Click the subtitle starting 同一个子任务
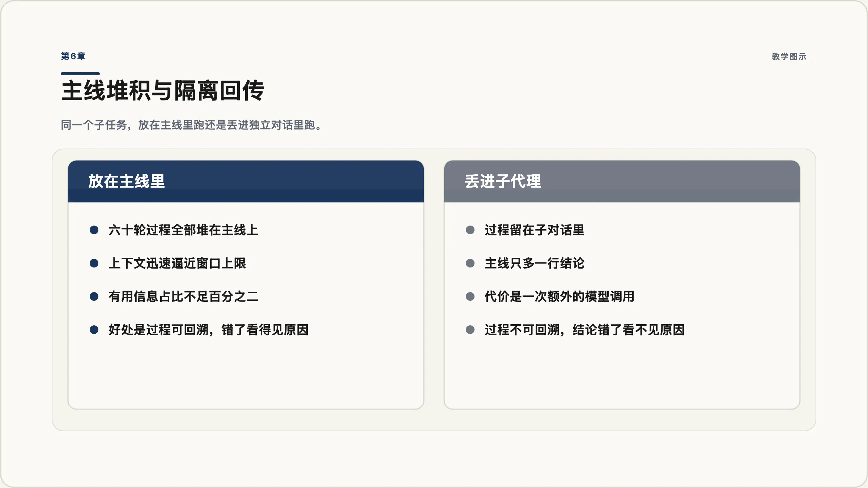868x488 pixels. click(x=192, y=125)
